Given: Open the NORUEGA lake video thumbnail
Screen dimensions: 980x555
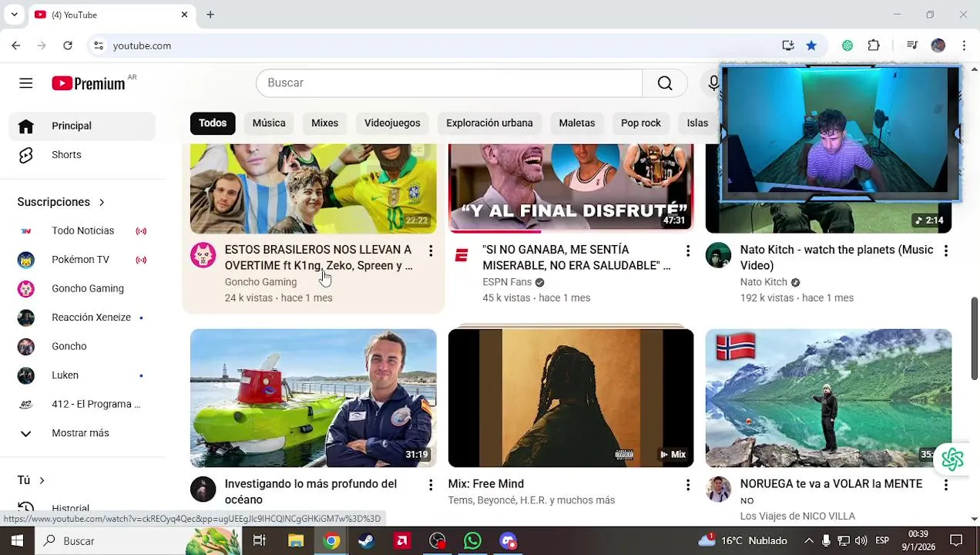Looking at the screenshot, I should point(829,399).
